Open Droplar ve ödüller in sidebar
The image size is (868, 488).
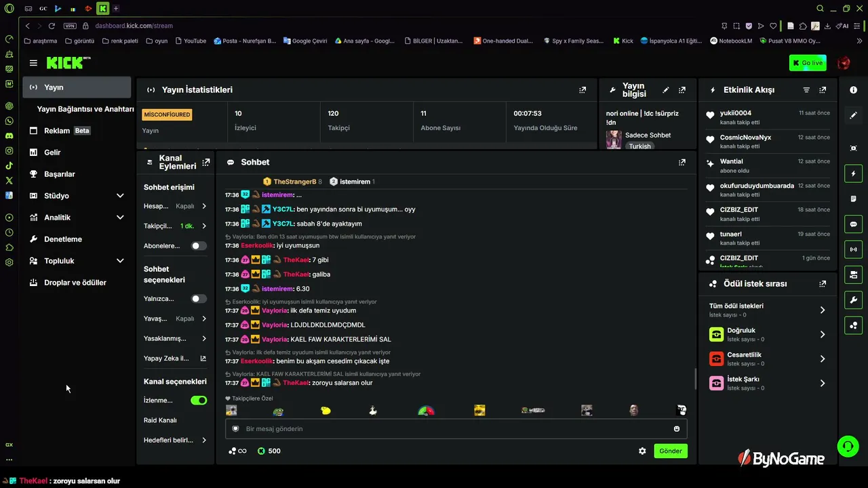(77, 283)
